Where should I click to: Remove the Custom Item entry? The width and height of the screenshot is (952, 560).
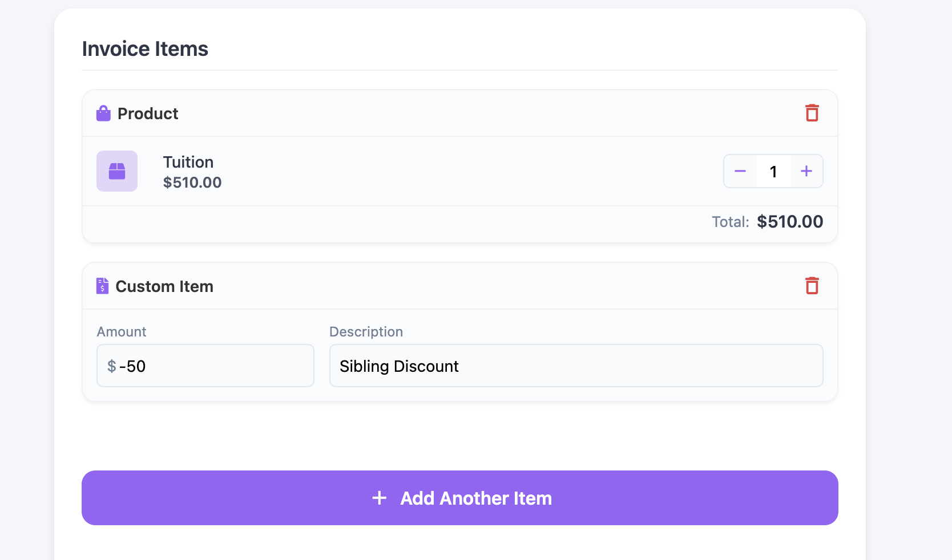(812, 286)
